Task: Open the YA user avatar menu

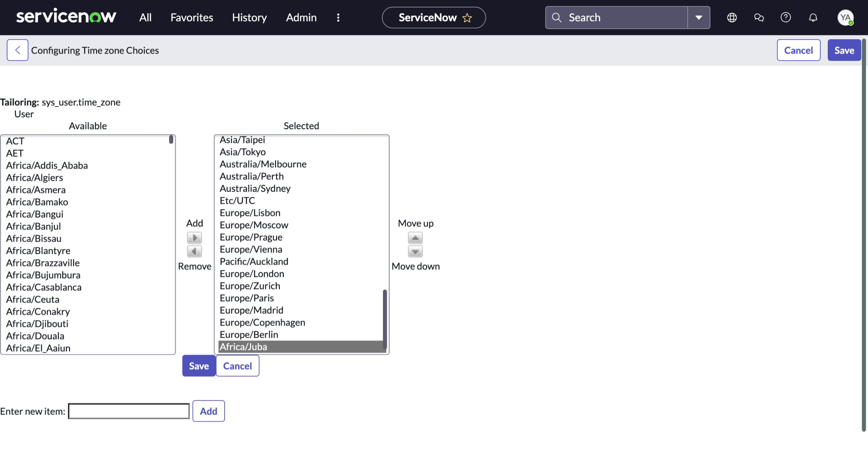Action: tap(845, 18)
